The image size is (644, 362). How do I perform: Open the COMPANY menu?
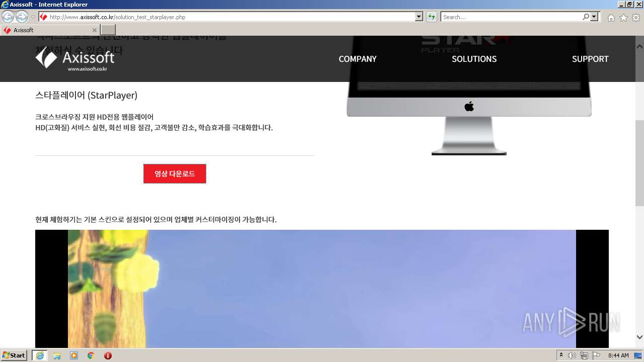tap(357, 59)
